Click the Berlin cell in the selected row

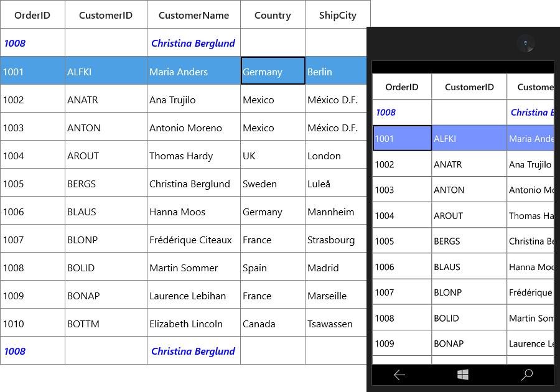(336, 71)
